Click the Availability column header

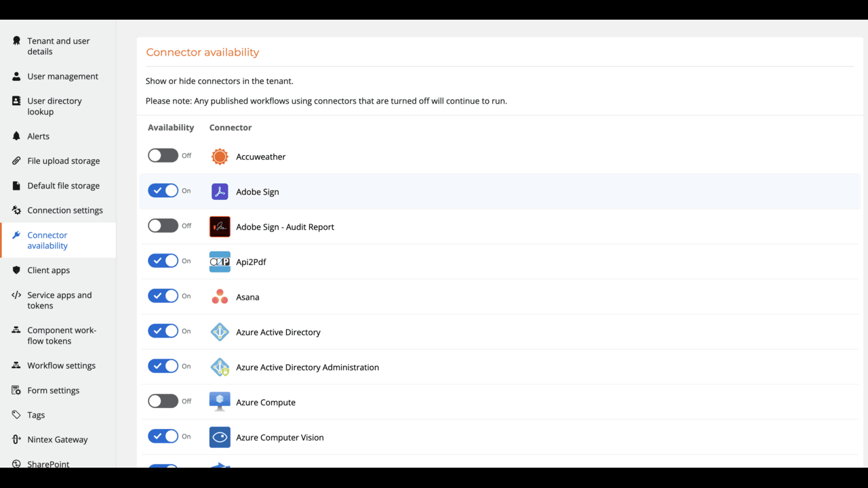tap(171, 127)
